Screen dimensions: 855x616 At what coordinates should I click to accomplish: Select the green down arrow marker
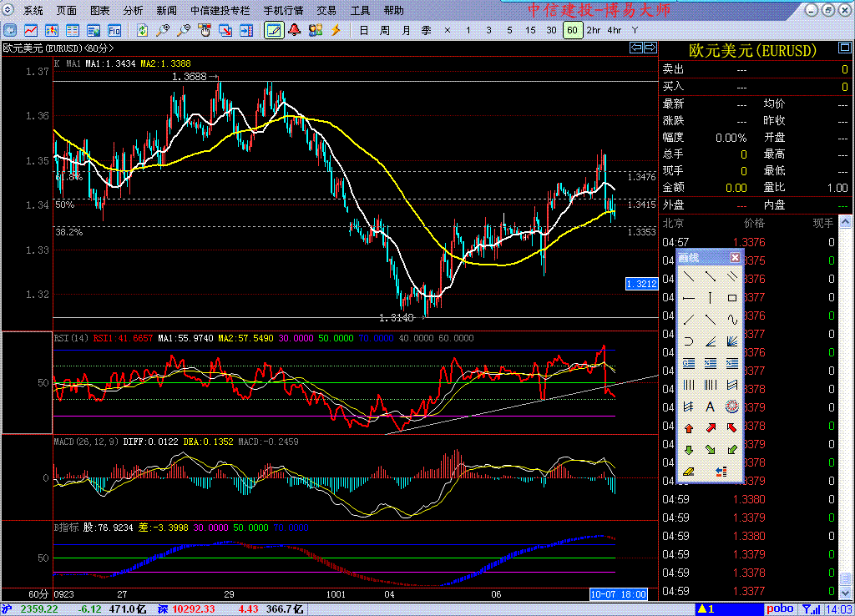coord(689,450)
